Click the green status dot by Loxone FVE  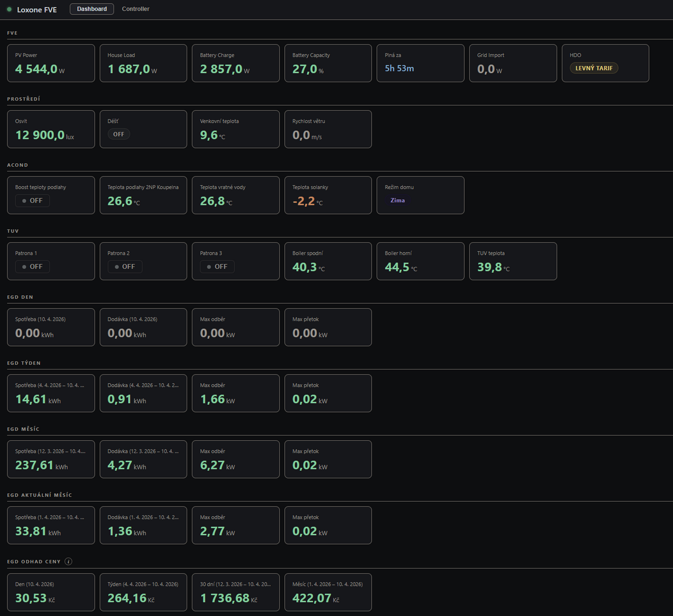coord(9,9)
